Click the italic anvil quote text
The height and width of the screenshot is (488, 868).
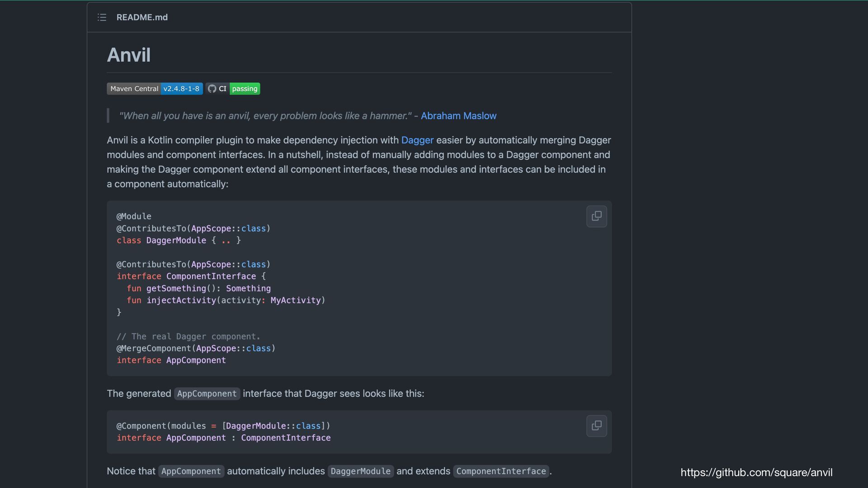265,116
